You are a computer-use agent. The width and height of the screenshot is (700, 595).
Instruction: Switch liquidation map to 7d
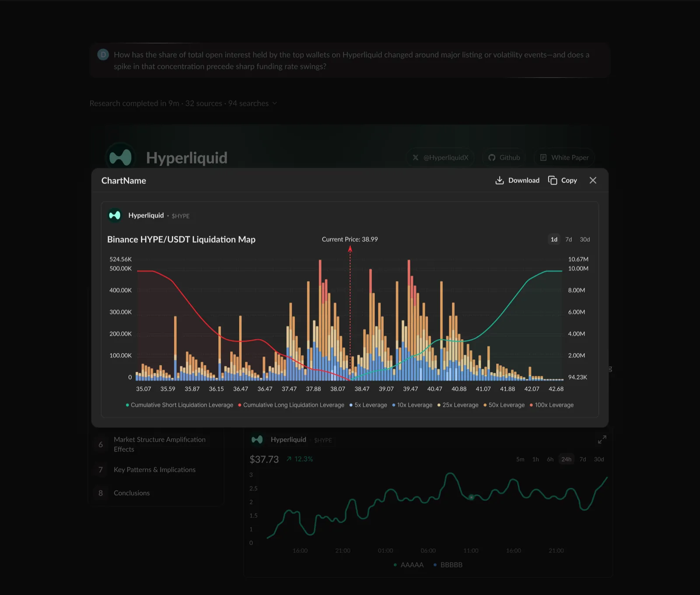(x=568, y=240)
